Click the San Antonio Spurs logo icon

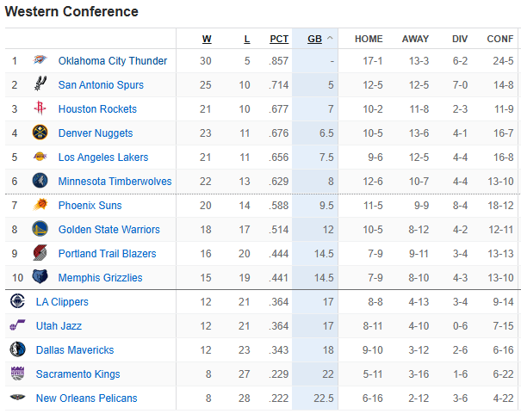[40, 85]
